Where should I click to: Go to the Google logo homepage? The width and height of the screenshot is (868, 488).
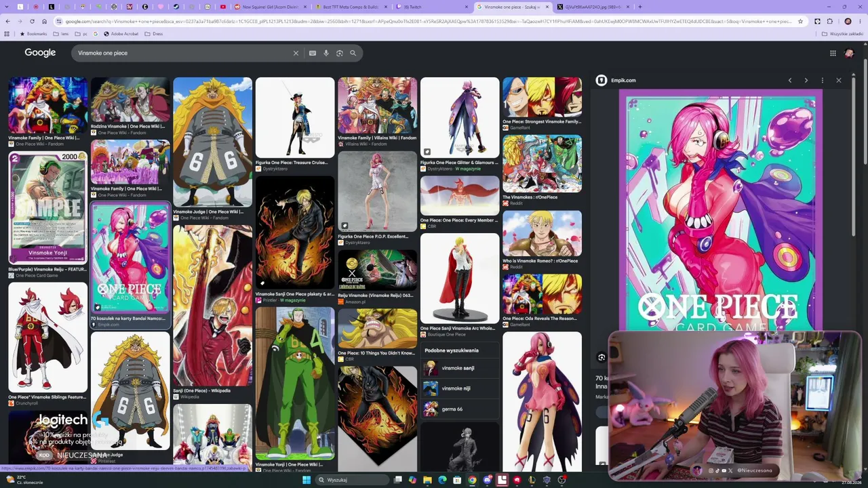tap(40, 53)
